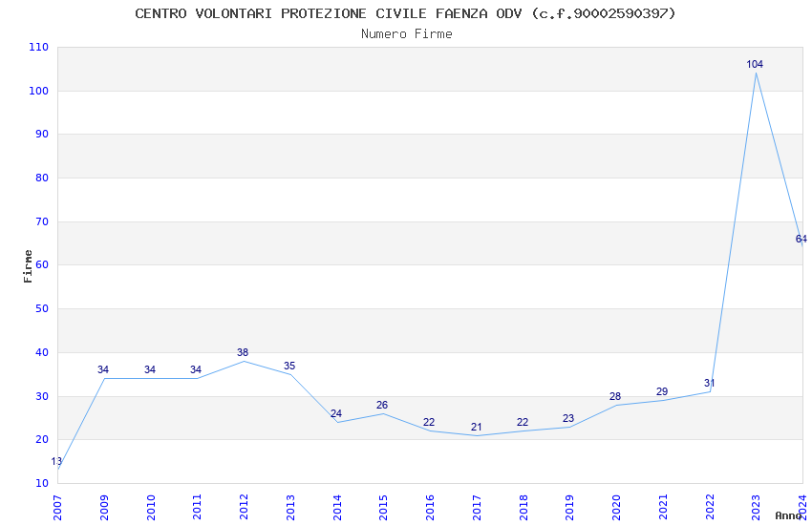Click the x-axis year 2012
This screenshot has width=812, height=525.
(244, 508)
